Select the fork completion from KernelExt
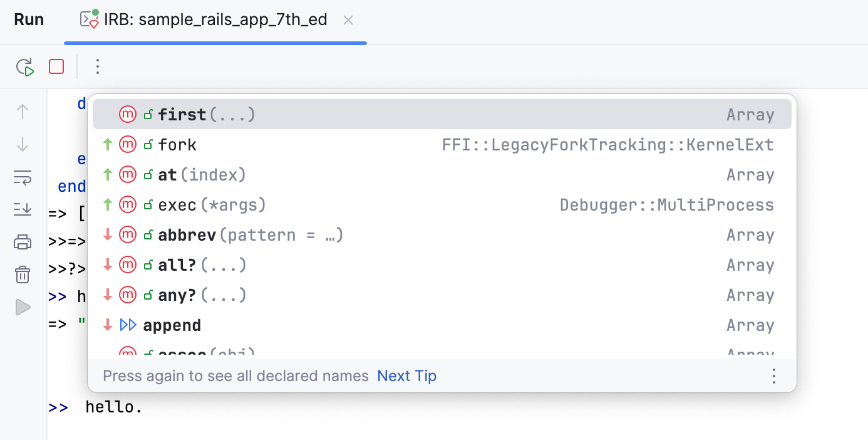This screenshot has width=868, height=440. (178, 145)
